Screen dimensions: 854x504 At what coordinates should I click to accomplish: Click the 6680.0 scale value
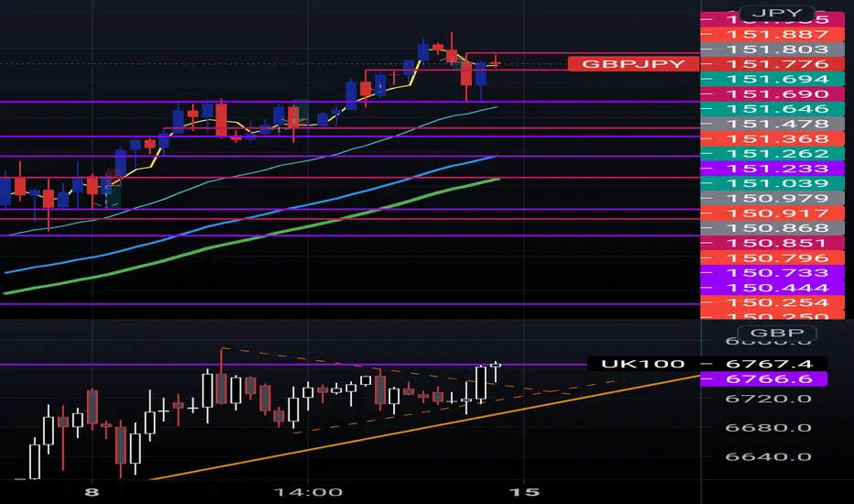tap(768, 427)
